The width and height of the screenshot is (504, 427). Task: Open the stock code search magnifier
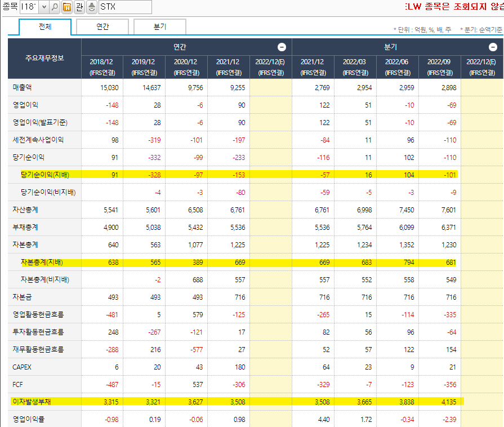[55, 8]
